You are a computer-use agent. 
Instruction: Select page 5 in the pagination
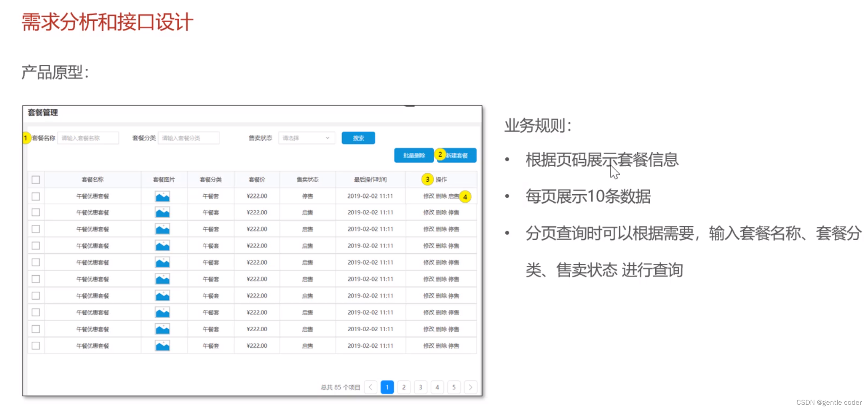point(454,387)
